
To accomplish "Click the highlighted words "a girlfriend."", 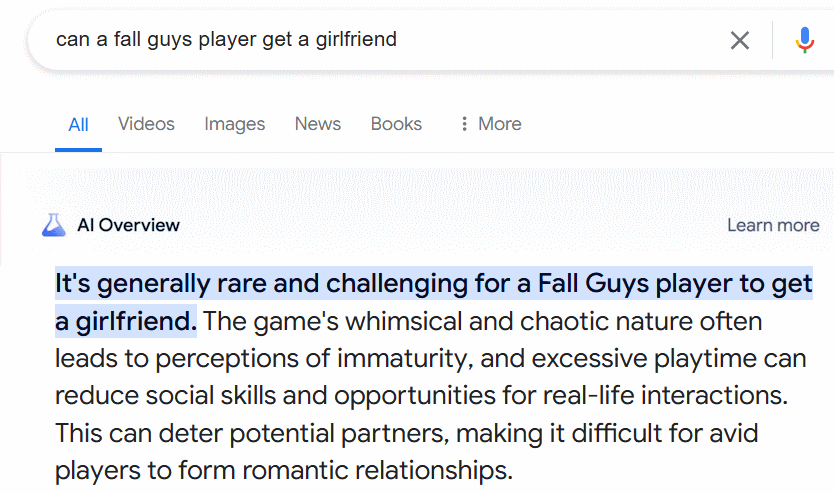I will coord(126,321).
